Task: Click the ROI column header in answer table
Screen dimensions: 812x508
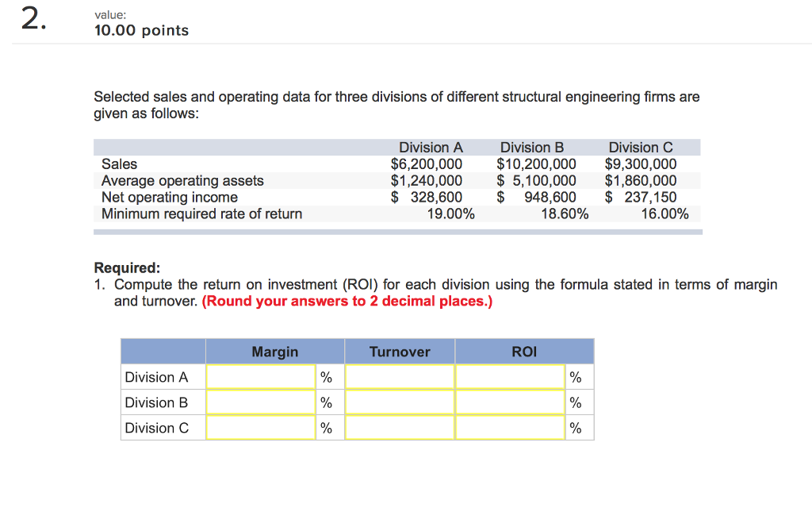Action: coord(524,352)
